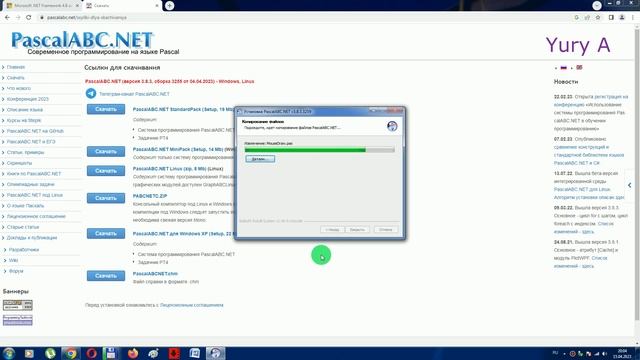Open Конференция 2023 menu item
The height and width of the screenshot is (360, 640).
coord(28,99)
